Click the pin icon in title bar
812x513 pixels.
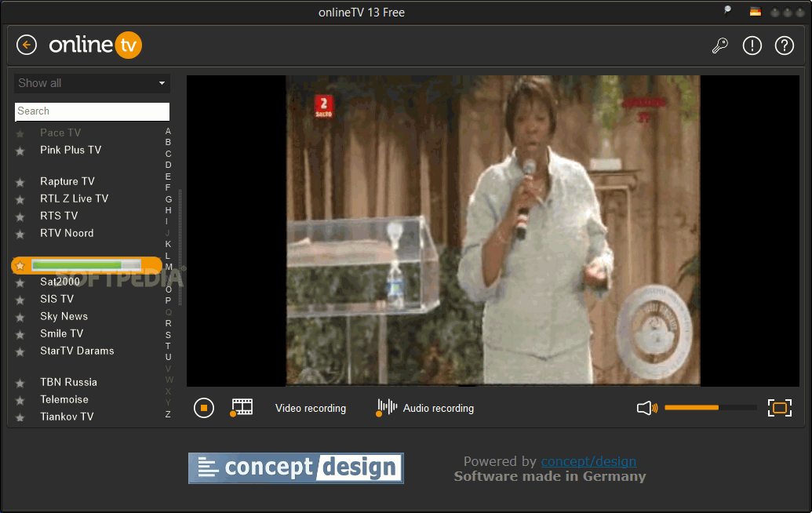click(727, 10)
